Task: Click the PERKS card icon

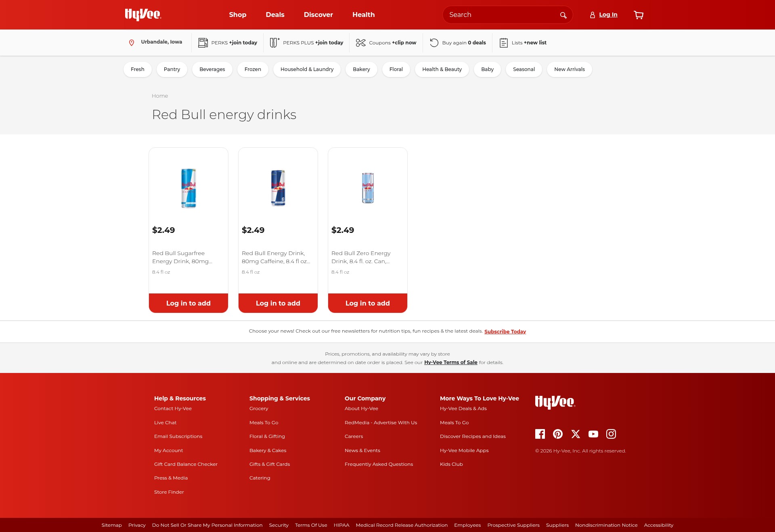Action: click(x=203, y=43)
